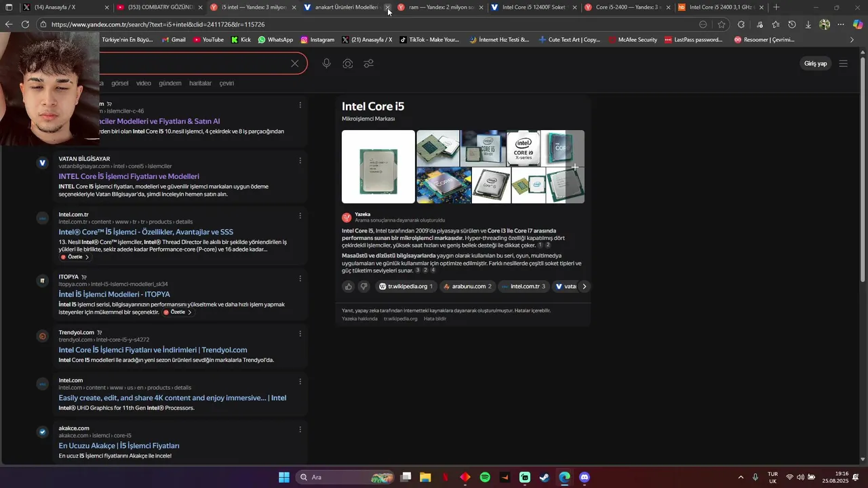Switch to the haritalar search tab
Image resolution: width=868 pixels, height=488 pixels.
(x=200, y=83)
